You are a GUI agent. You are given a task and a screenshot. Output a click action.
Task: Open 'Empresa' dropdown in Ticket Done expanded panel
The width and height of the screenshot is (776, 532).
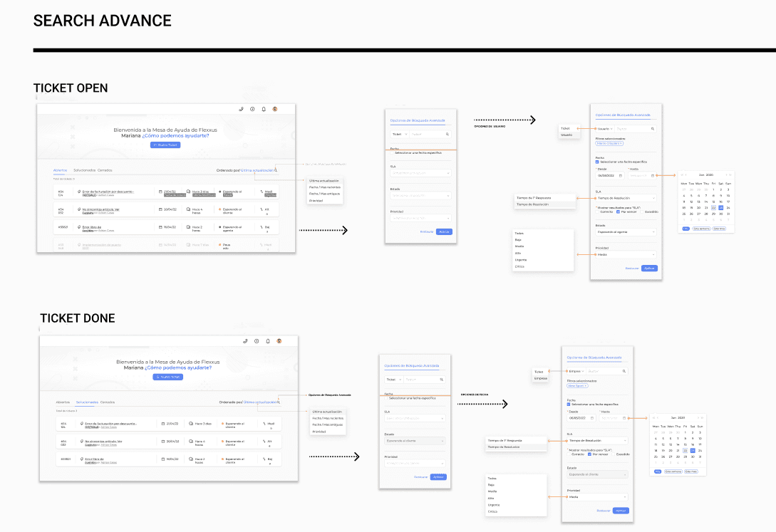(576, 371)
